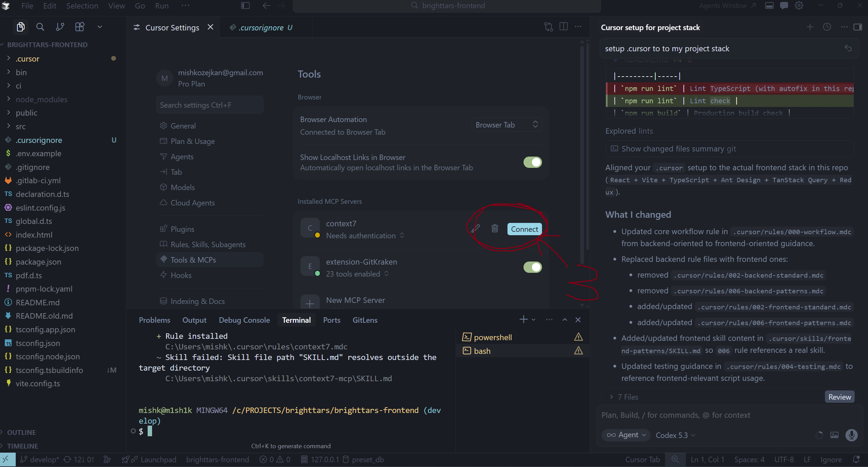This screenshot has height=467, width=868.
Task: Open changes compare icon in editor toolbar
Action: point(548,27)
